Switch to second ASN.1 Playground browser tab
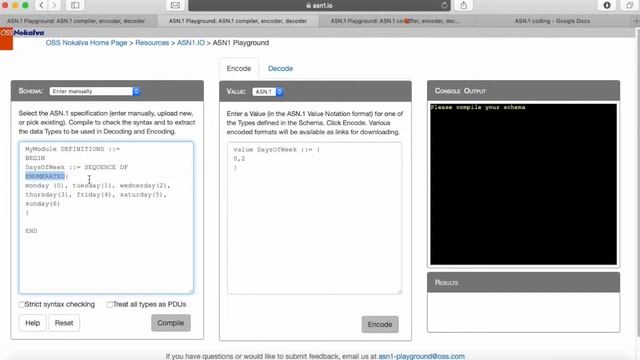This screenshot has width=640, height=360. tap(238, 21)
